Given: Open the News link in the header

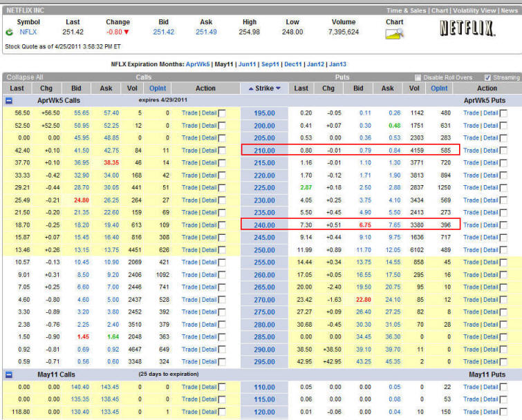Looking at the screenshot, I should coord(509,10).
